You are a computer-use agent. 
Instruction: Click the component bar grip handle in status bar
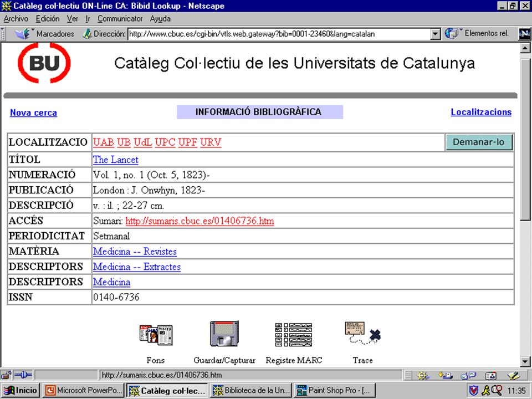(x=408, y=375)
